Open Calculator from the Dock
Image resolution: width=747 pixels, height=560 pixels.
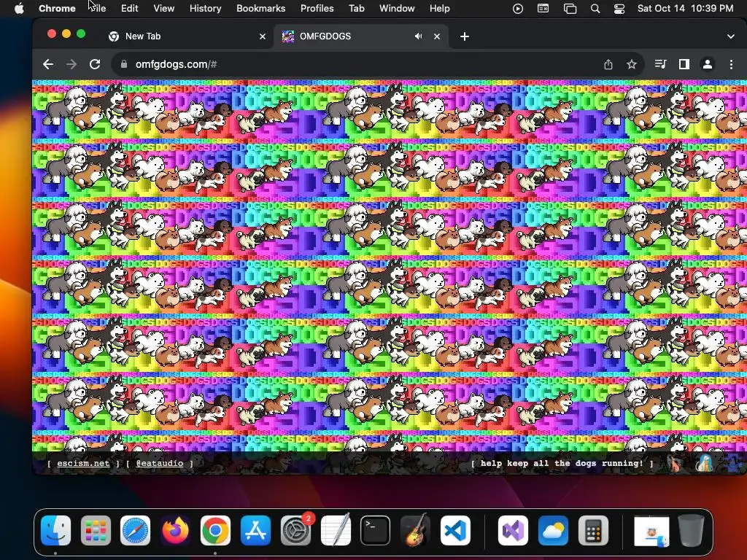[593, 530]
